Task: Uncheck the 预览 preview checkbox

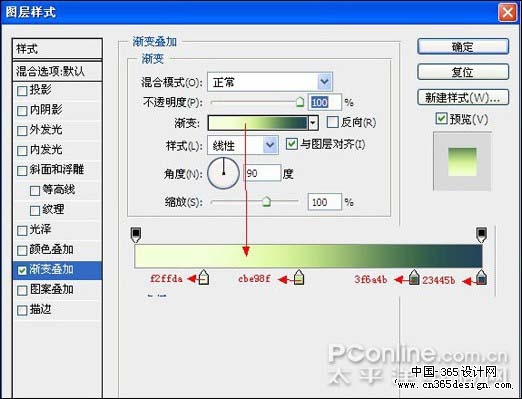Action: pyautogui.click(x=441, y=118)
